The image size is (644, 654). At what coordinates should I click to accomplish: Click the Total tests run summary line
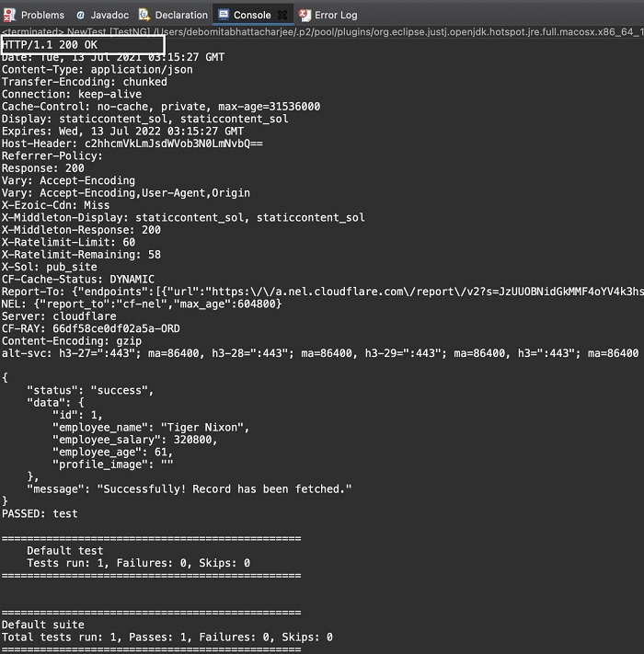[167, 637]
